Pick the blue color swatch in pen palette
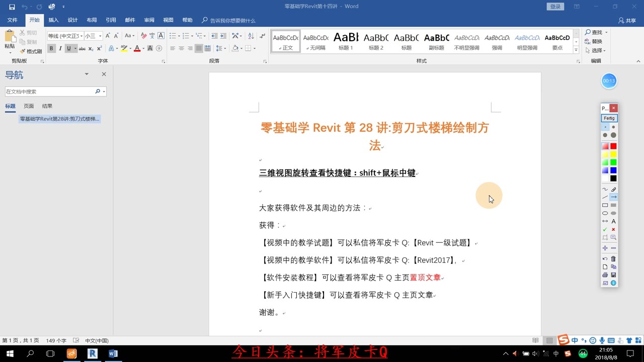Viewport: 644px width, 362px height. click(613, 170)
